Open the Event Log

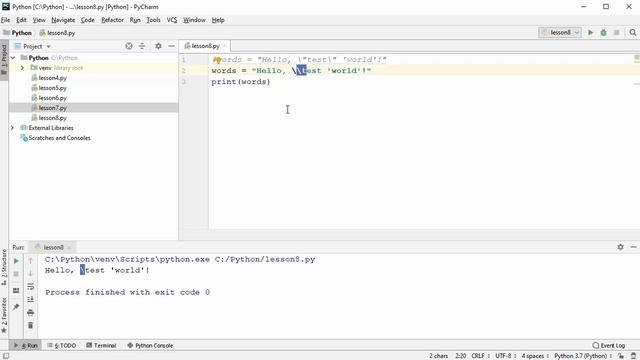coord(609,345)
